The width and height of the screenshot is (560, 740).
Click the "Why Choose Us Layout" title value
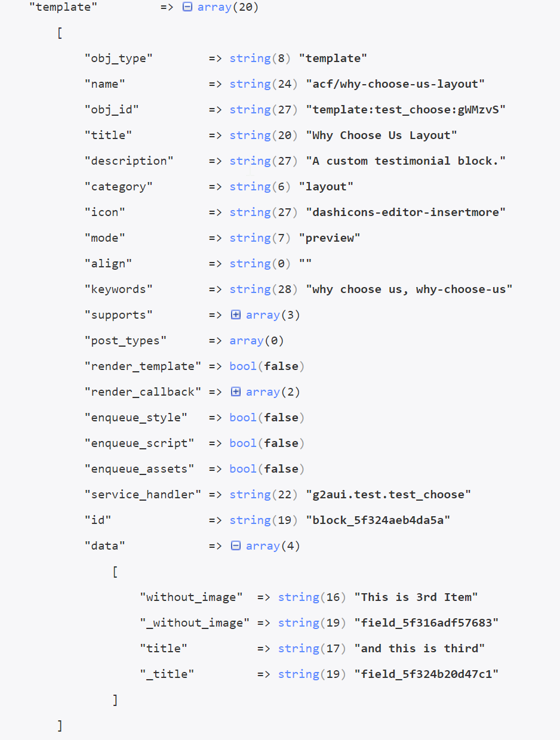(381, 135)
